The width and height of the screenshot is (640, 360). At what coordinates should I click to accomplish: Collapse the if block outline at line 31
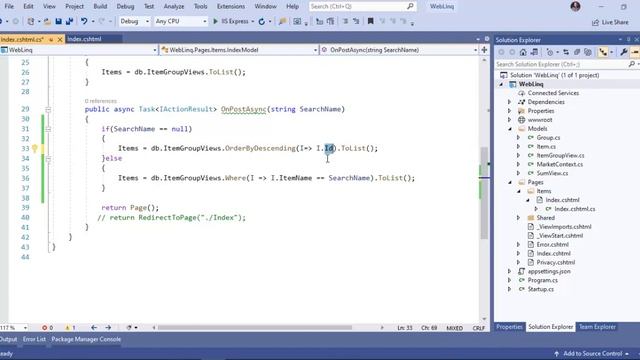tap(48, 129)
